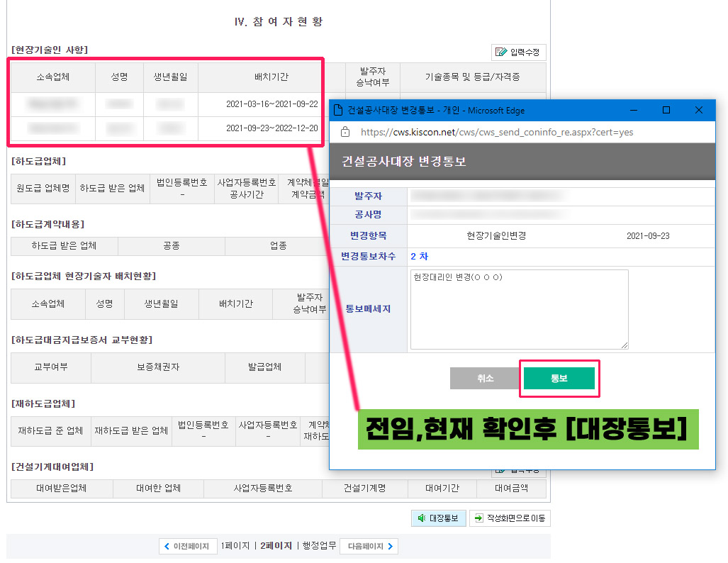Screen dimensions: 728x563
Task: Click the 재하도급 준 업체 header
Action: (50, 431)
